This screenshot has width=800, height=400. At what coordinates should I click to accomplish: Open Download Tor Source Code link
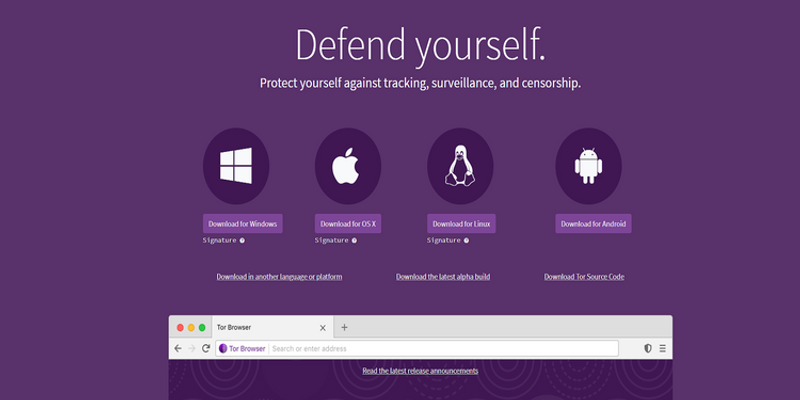[584, 277]
